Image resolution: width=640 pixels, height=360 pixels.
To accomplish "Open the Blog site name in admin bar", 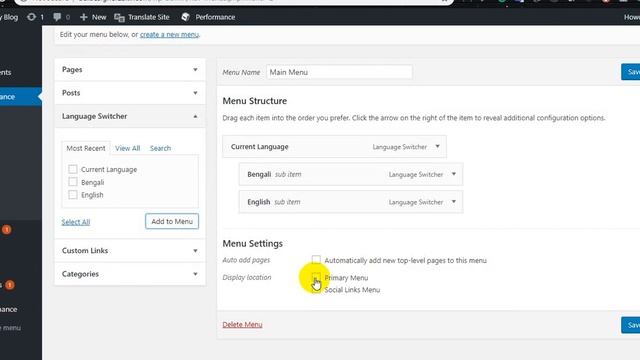I will (9, 17).
